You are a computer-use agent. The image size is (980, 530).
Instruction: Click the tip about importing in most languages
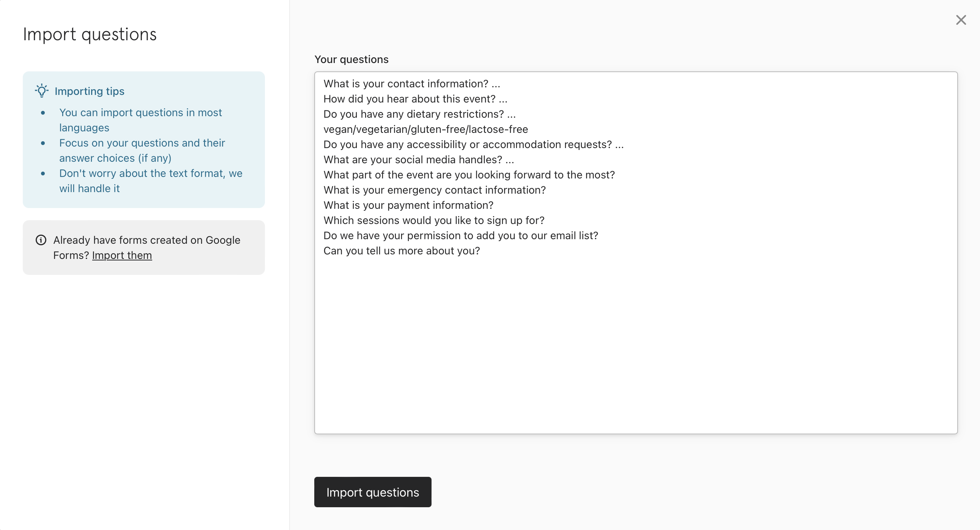pyautogui.click(x=140, y=120)
